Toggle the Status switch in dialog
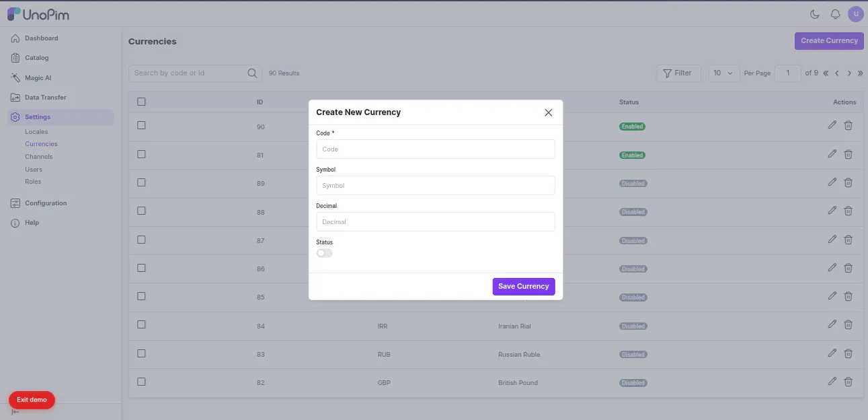868x420 pixels. 325,253
